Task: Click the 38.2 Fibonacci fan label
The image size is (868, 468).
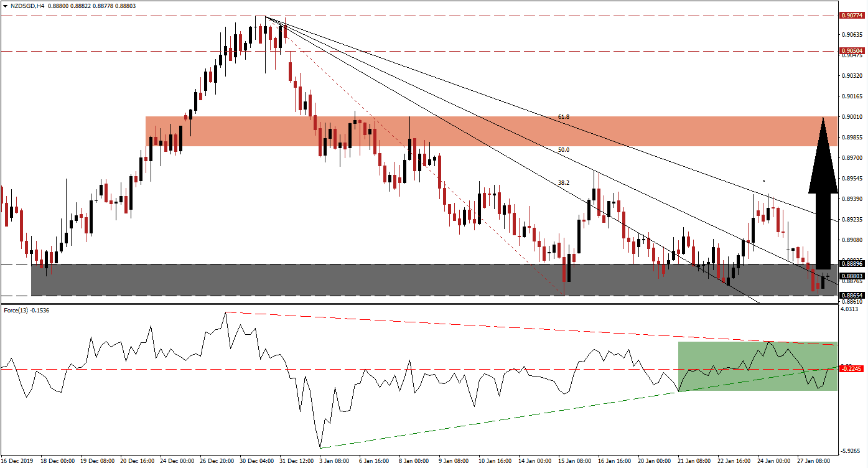Action: coord(564,183)
